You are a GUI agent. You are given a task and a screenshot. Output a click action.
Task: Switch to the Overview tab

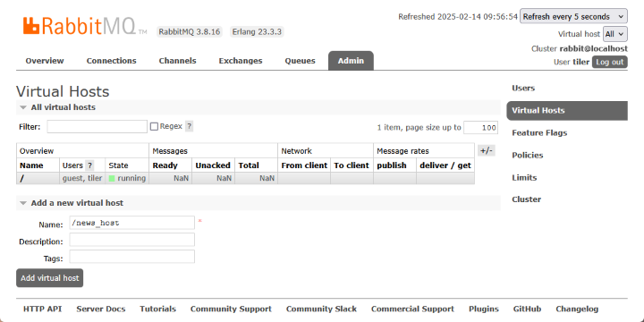(45, 61)
